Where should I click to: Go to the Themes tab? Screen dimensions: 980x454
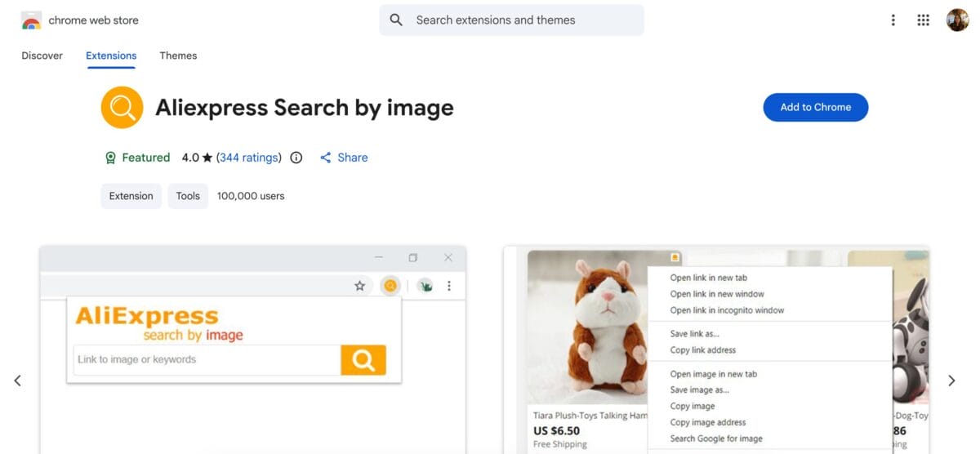pyautogui.click(x=178, y=56)
